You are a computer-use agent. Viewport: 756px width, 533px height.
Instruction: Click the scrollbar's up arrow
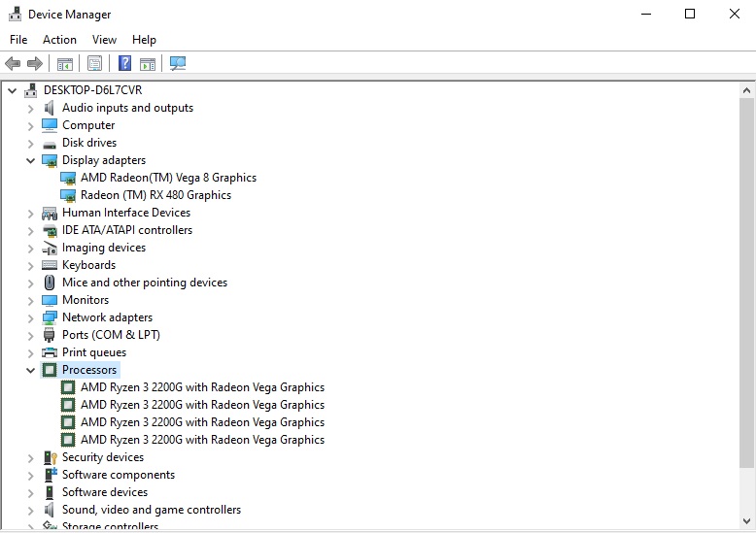click(x=746, y=90)
